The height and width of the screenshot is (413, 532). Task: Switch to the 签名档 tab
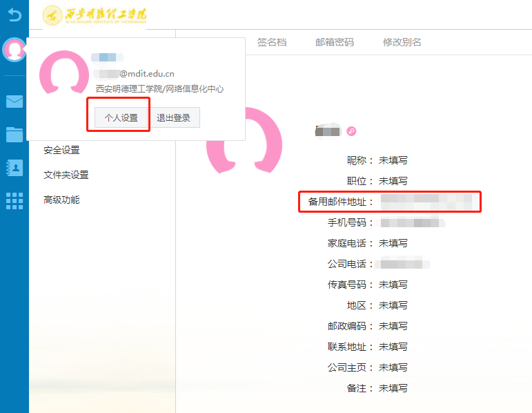[271, 42]
